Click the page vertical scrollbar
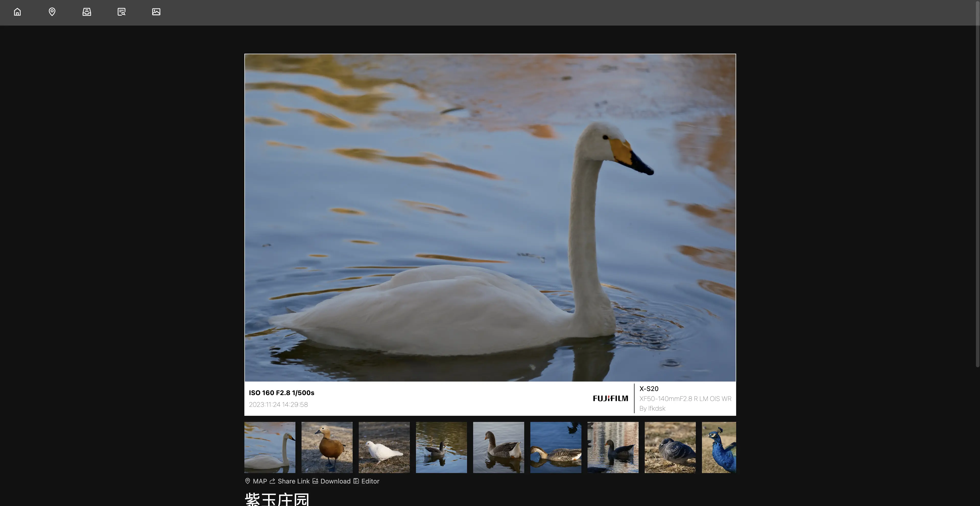Image resolution: width=980 pixels, height=506 pixels. pyautogui.click(x=977, y=185)
